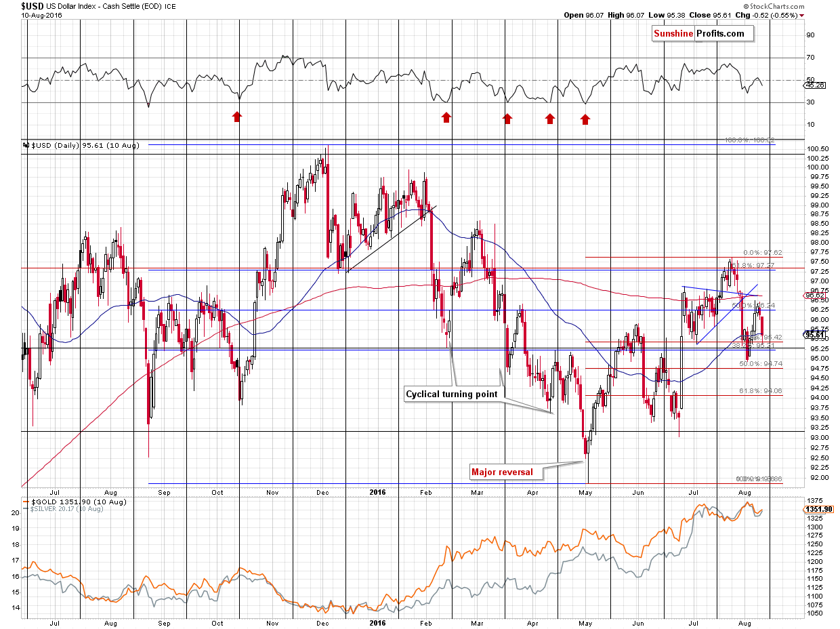
Task: Click the 1050 gold axis label
Action: pyautogui.click(x=814, y=613)
